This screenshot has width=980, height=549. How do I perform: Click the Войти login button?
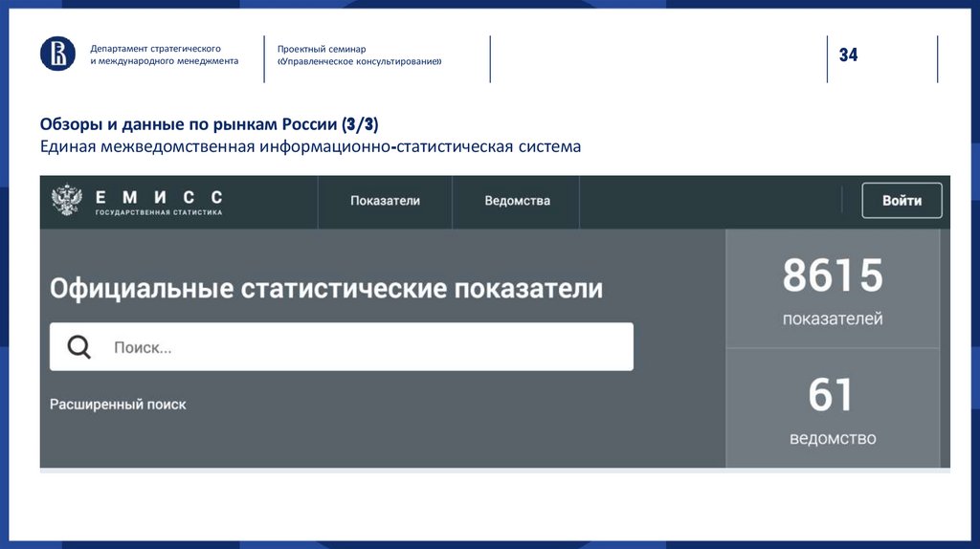point(902,201)
